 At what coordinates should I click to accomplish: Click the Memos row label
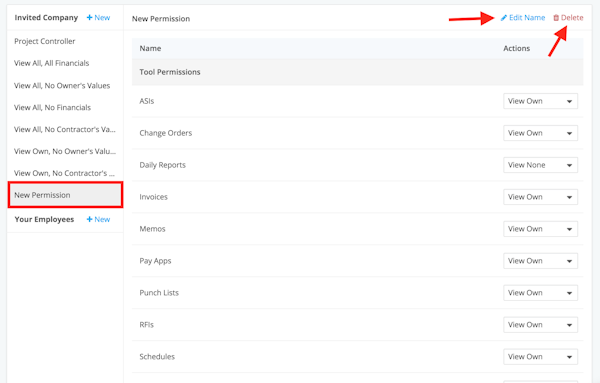(x=152, y=229)
